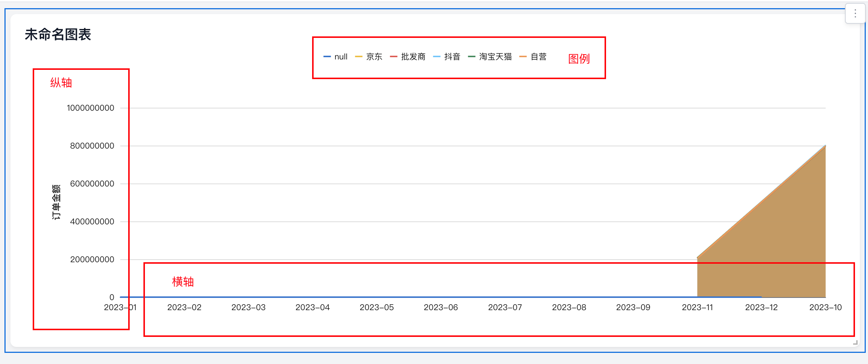Screen dimensions: 868x364
Task: Click the y-axis title 订单金额
Action: pyautogui.click(x=56, y=202)
